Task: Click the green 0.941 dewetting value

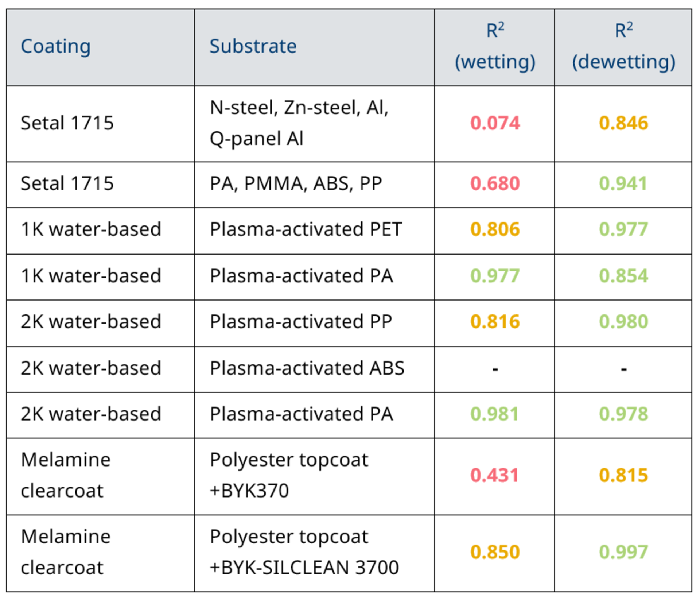Action: point(623,183)
